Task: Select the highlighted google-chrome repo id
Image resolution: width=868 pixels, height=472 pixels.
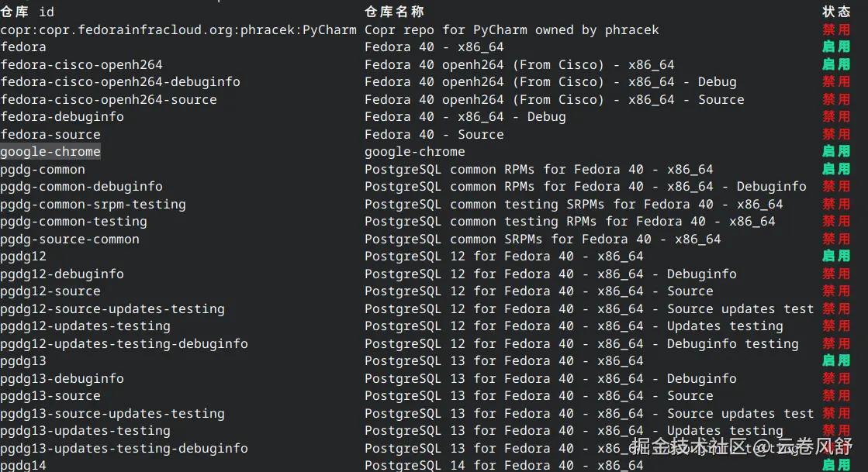Action: pos(50,151)
